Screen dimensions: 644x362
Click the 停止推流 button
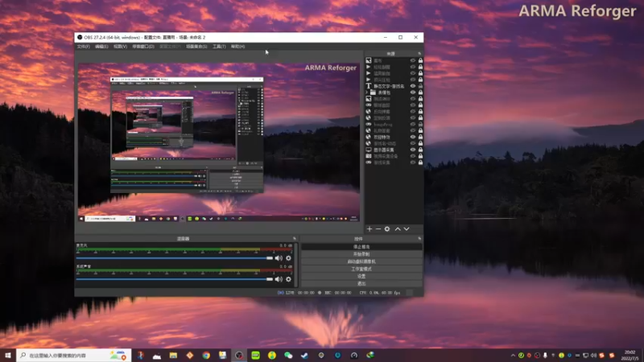[x=361, y=247]
